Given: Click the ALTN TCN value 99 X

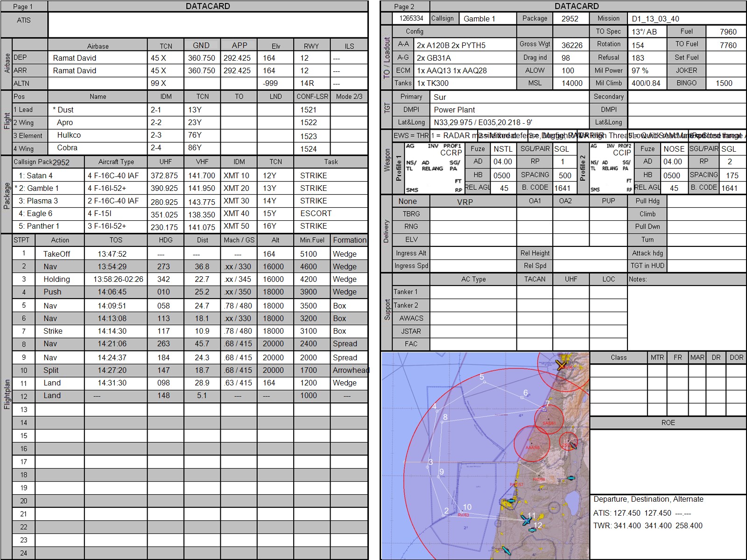Looking at the screenshot, I should (158, 83).
